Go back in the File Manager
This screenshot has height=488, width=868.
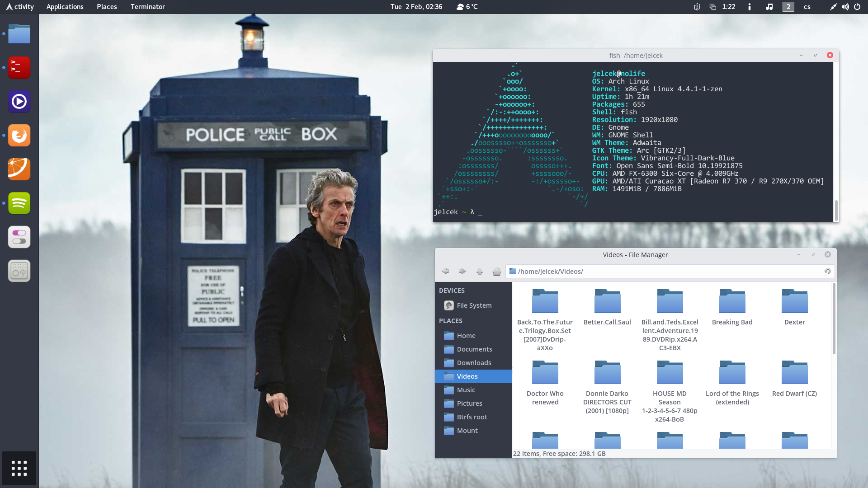click(445, 271)
